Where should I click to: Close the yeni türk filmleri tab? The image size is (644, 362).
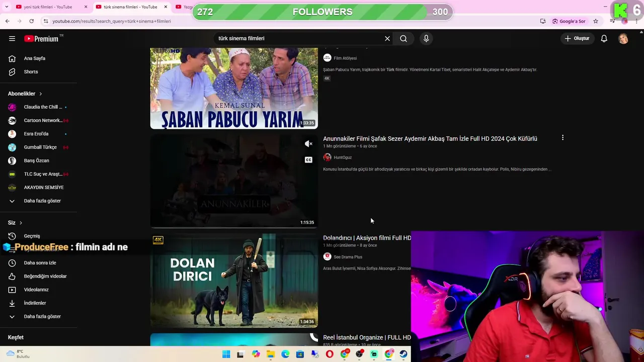[x=86, y=7]
